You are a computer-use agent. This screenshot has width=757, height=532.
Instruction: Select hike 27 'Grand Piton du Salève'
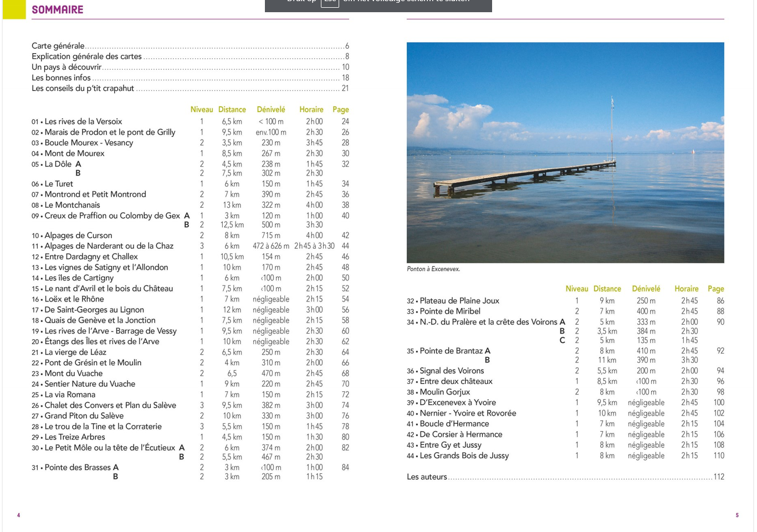pyautogui.click(x=84, y=416)
